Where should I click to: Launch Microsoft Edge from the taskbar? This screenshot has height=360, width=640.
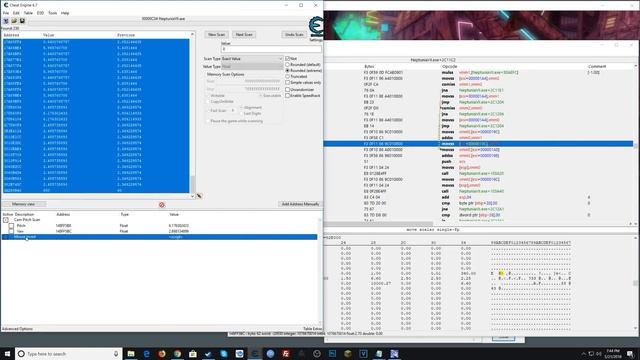point(147,353)
